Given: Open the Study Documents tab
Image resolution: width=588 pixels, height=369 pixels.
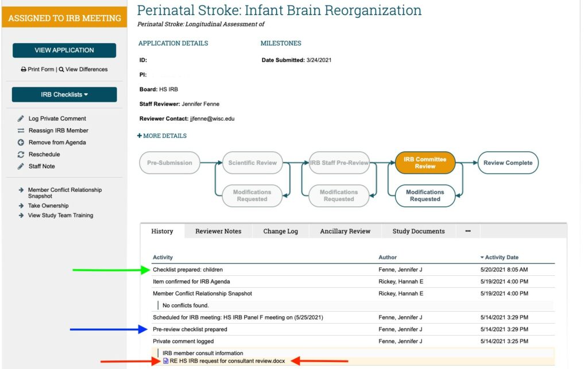Looking at the screenshot, I should click(x=419, y=231).
